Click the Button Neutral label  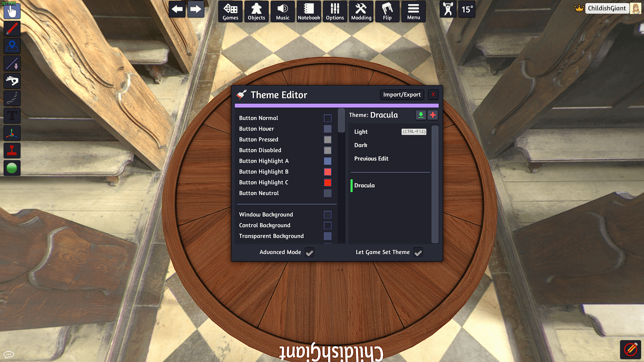pyautogui.click(x=259, y=193)
